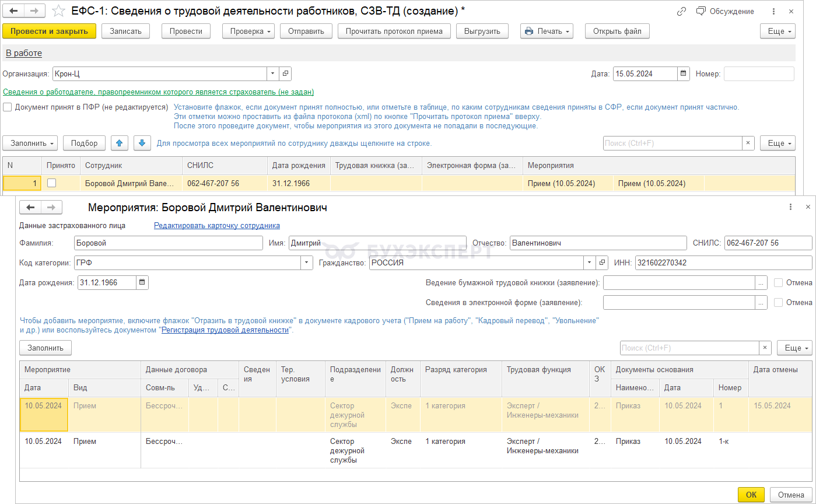Click the copy link chain icon
The image size is (816, 504).
coord(681,11)
